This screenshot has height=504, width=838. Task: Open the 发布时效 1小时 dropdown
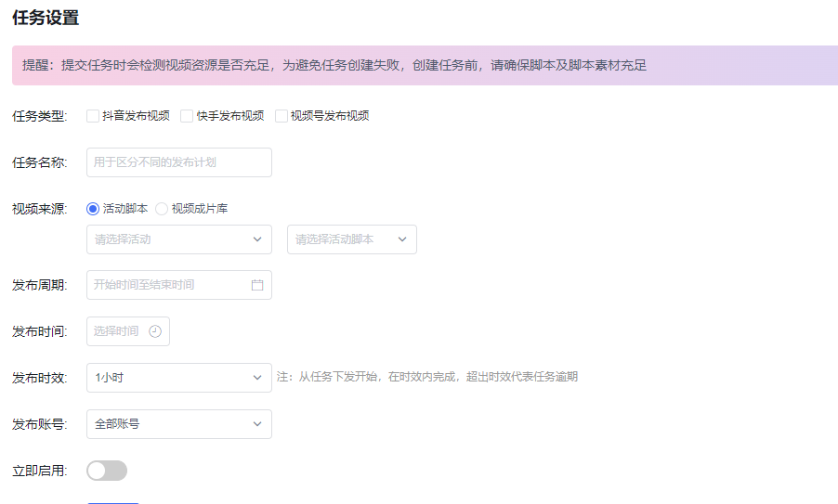coord(179,378)
